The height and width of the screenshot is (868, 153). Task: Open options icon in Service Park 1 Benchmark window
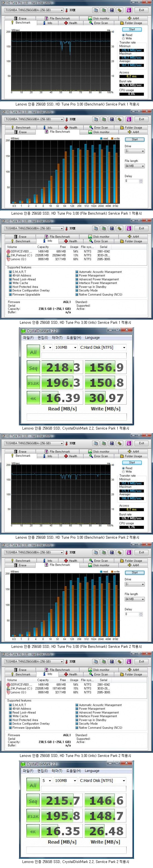pos(120,10)
